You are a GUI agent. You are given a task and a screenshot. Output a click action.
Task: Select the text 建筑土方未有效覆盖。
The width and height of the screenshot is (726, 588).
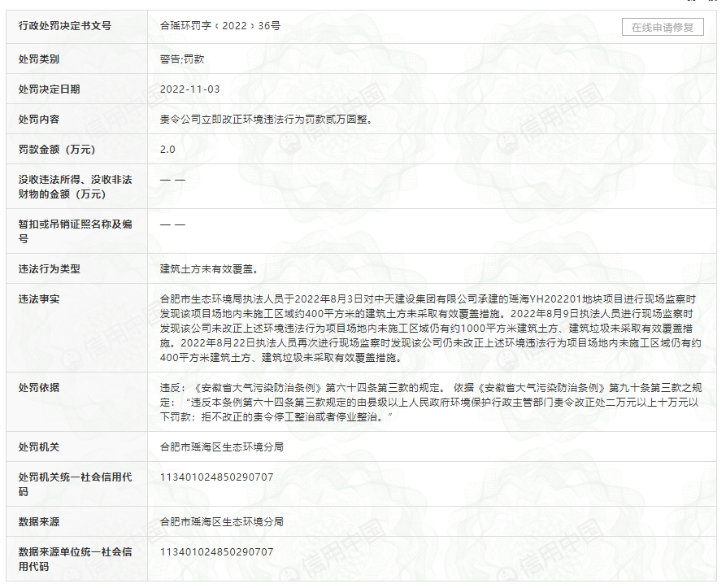(209, 268)
